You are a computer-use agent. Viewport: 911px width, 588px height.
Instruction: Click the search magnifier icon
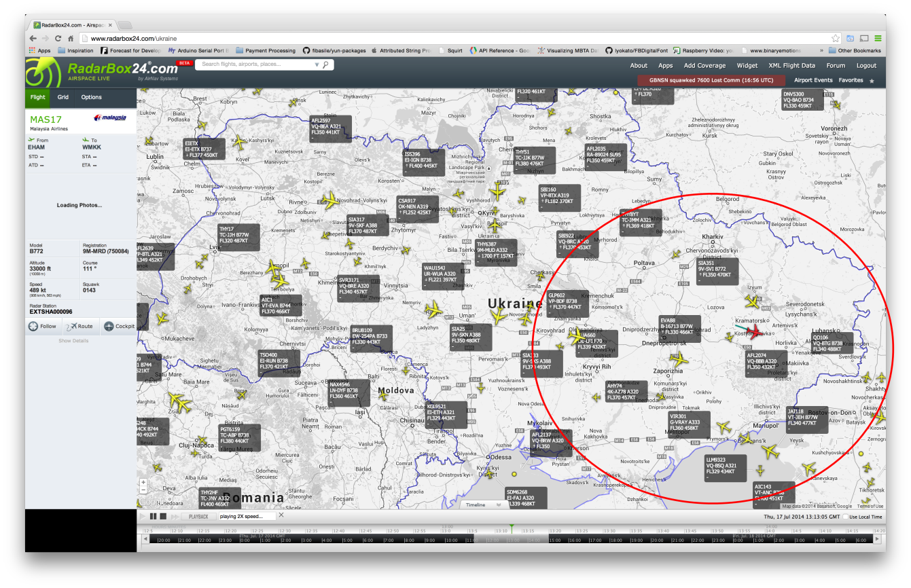326,65
